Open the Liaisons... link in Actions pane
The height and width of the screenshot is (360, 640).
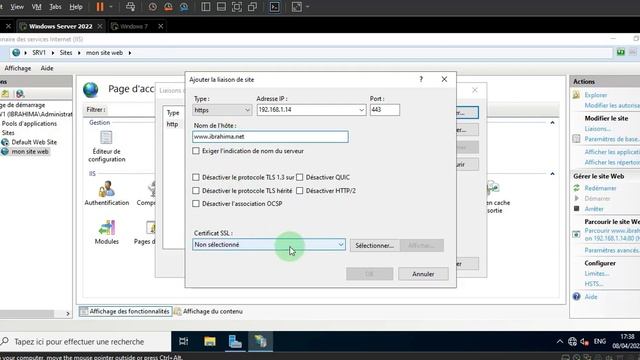click(598, 129)
